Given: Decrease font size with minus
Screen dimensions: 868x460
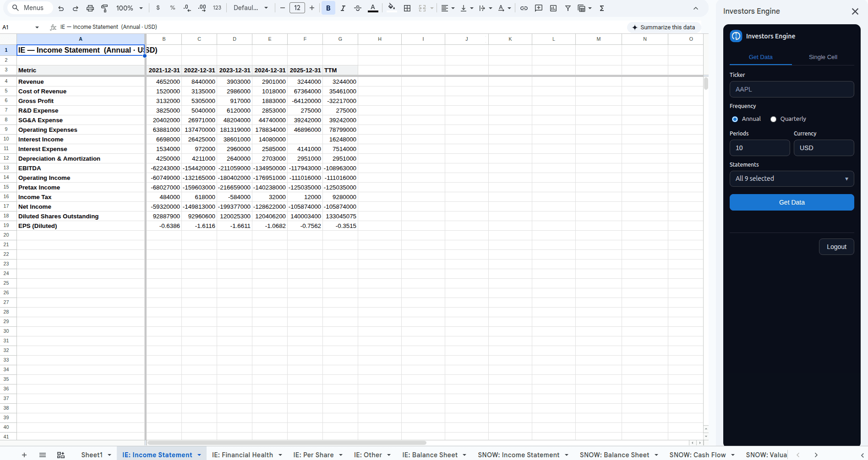Looking at the screenshot, I should (282, 8).
